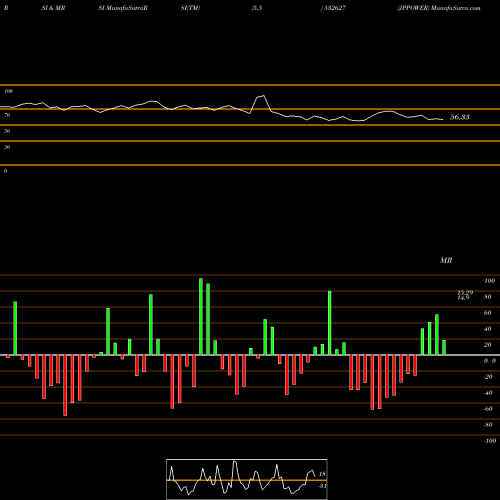The height and width of the screenshot is (500, 500).
Task: Click the MR panel title label
Action: point(446,260)
